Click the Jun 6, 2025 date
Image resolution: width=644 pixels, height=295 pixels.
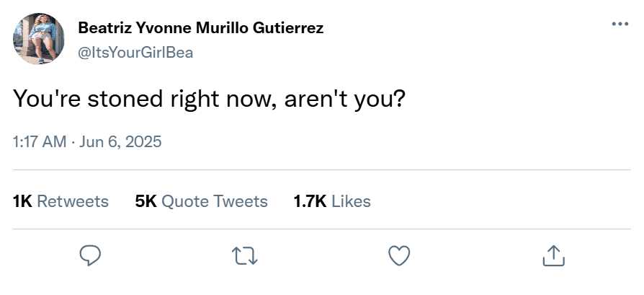121,141
